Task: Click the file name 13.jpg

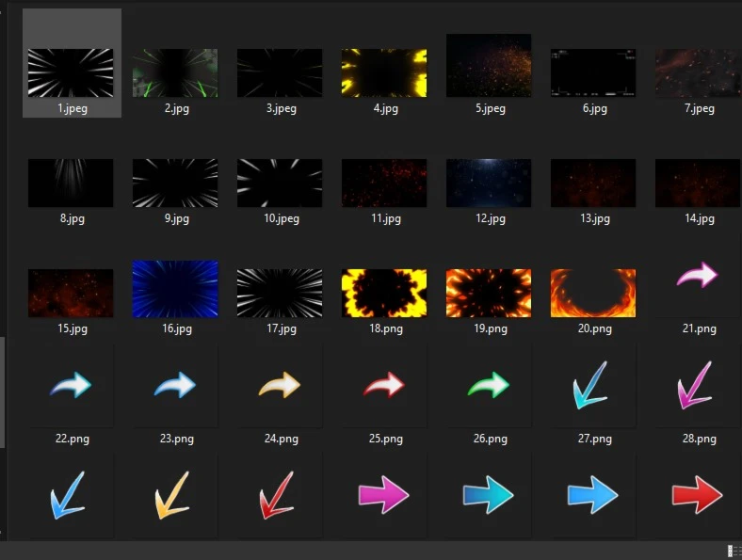Action: pos(595,218)
